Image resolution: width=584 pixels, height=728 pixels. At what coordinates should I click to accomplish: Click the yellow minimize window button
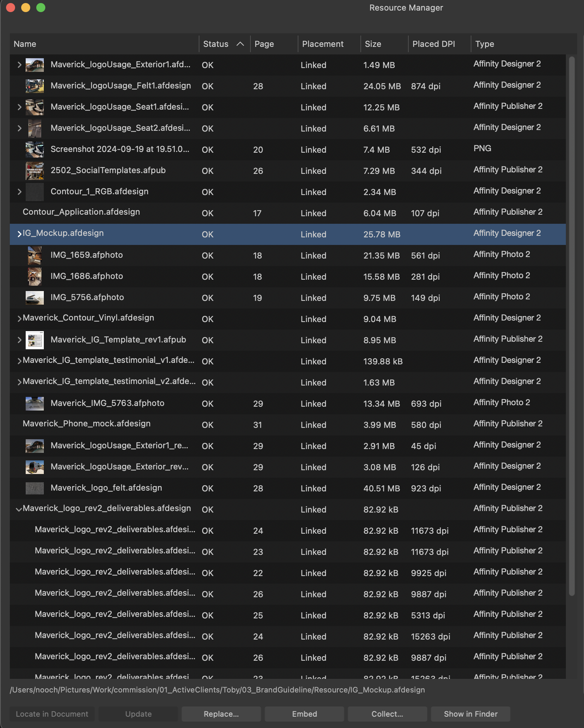point(26,8)
